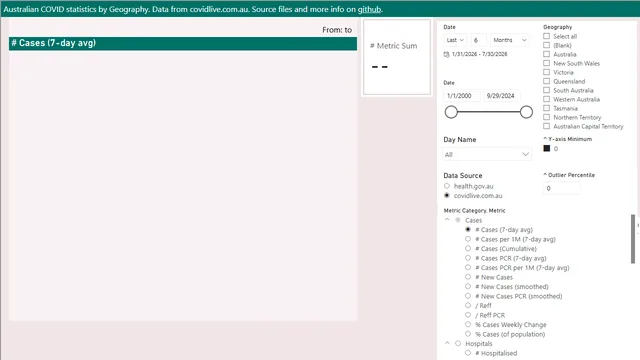The width and height of the screenshot is (640, 360).
Task: Select '# Cases per 1M (7-day avg)' metric
Action: [x=468, y=239]
